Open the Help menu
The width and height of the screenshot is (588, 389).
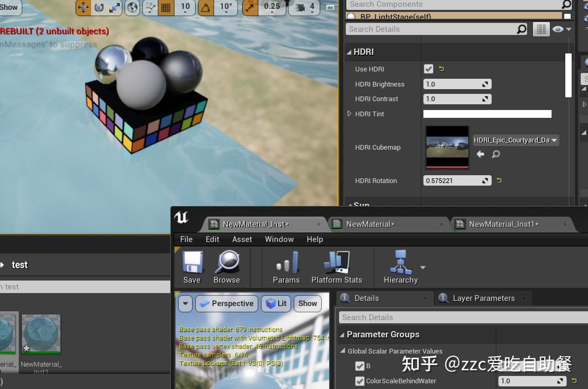(x=315, y=239)
